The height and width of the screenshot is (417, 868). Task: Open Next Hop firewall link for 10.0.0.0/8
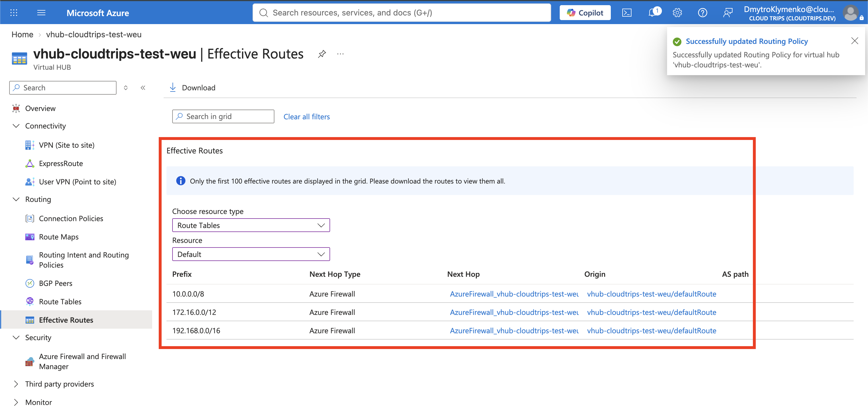point(514,294)
